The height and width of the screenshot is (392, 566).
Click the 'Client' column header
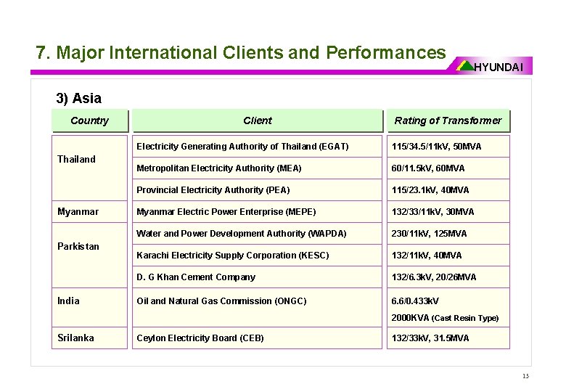click(258, 121)
